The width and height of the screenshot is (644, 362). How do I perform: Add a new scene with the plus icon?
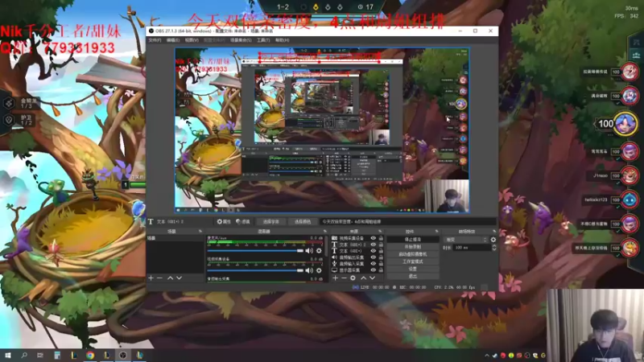click(151, 278)
